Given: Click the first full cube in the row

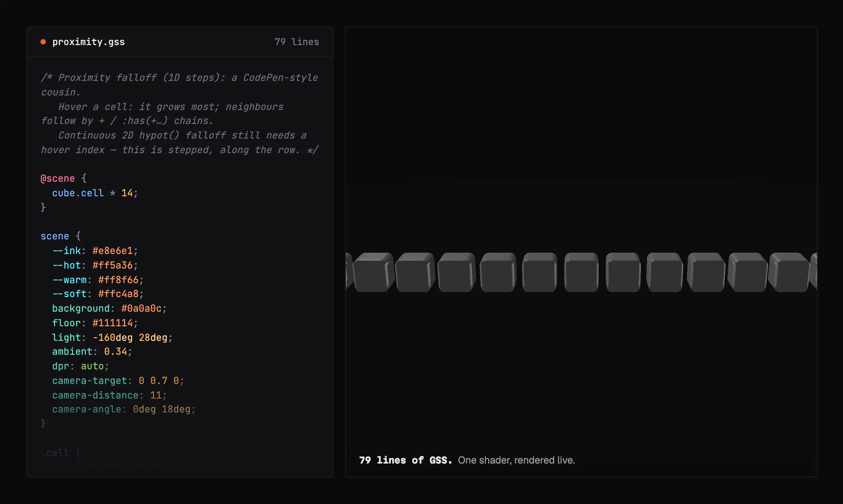Looking at the screenshot, I should [374, 272].
